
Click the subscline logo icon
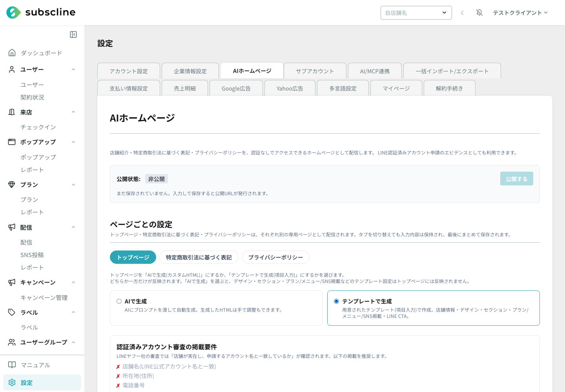tap(13, 13)
